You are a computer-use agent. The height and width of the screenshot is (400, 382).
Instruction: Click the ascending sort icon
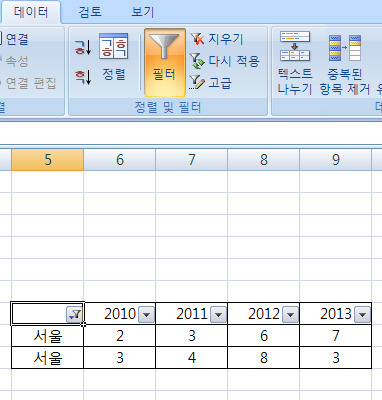click(83, 47)
